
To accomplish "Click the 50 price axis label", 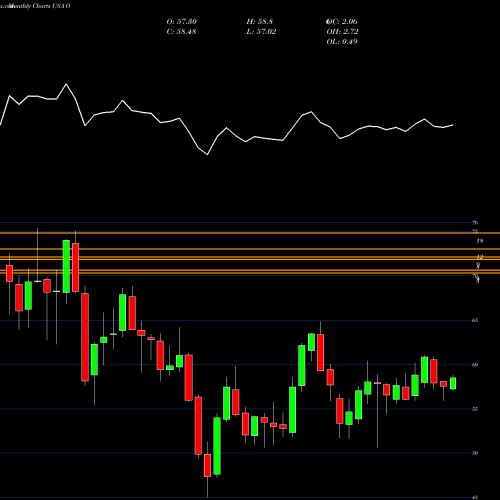I will [475, 453].
